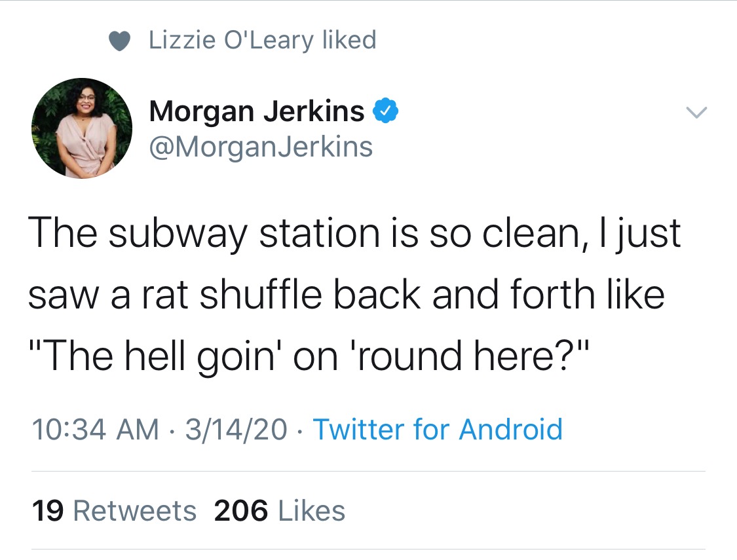
Task: View the 19 Retweets list
Action: [x=114, y=511]
